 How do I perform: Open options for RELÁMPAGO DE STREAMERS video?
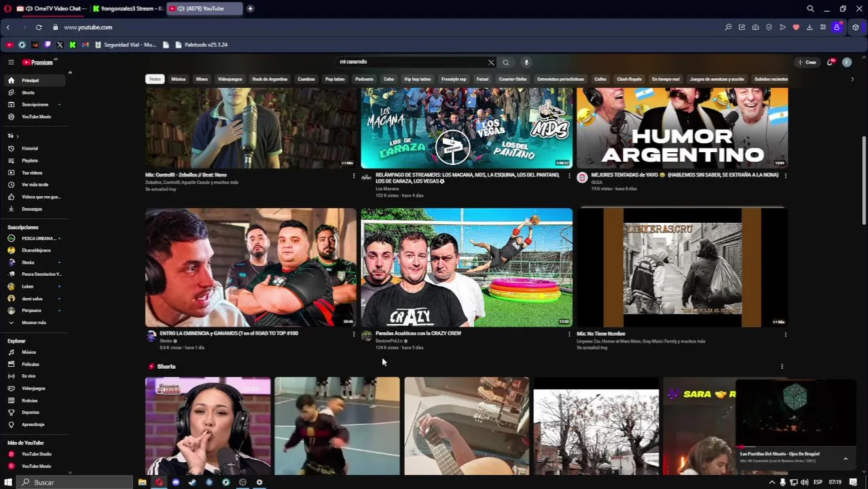(x=569, y=175)
